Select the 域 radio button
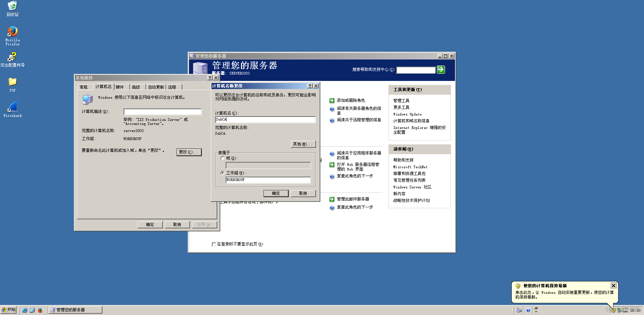The height and width of the screenshot is (315, 644). (x=222, y=158)
